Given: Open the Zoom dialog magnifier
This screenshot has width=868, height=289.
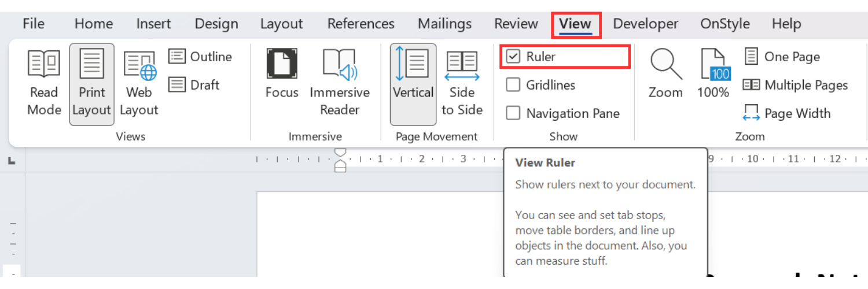Looking at the screenshot, I should coord(665,74).
